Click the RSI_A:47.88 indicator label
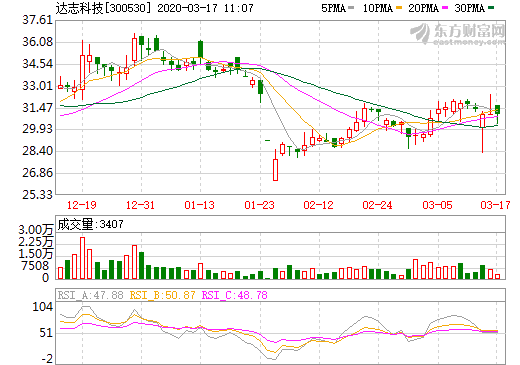This screenshot has height=365, width=520. point(90,295)
